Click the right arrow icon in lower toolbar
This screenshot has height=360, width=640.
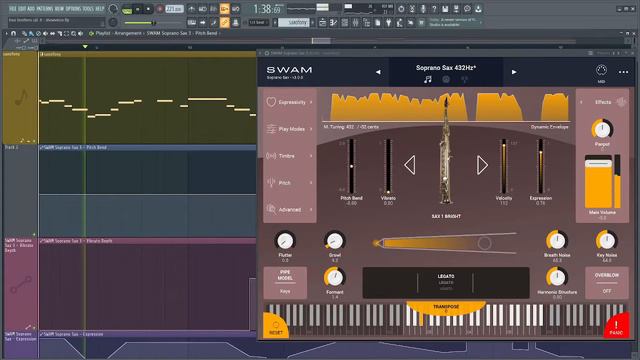202,22
